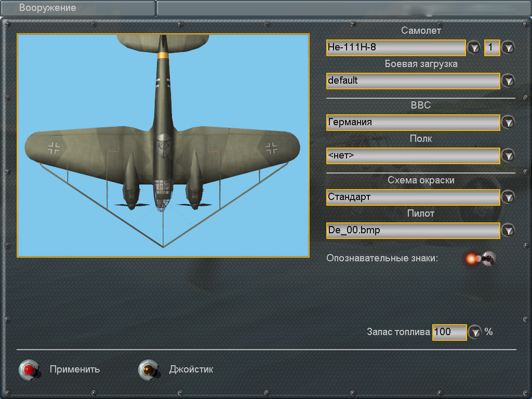Image resolution: width=532 pixels, height=399 pixels.
Task: Expand the Схема окраски dropdown arrow
Action: pos(508,197)
